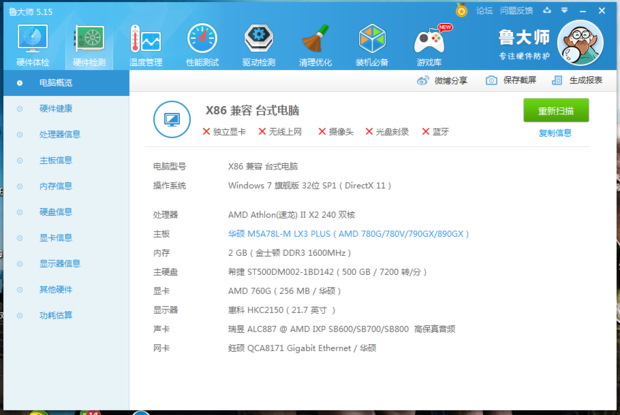The width and height of the screenshot is (620, 415).
Task: Click the 复制信息 copy info link
Action: click(x=555, y=133)
